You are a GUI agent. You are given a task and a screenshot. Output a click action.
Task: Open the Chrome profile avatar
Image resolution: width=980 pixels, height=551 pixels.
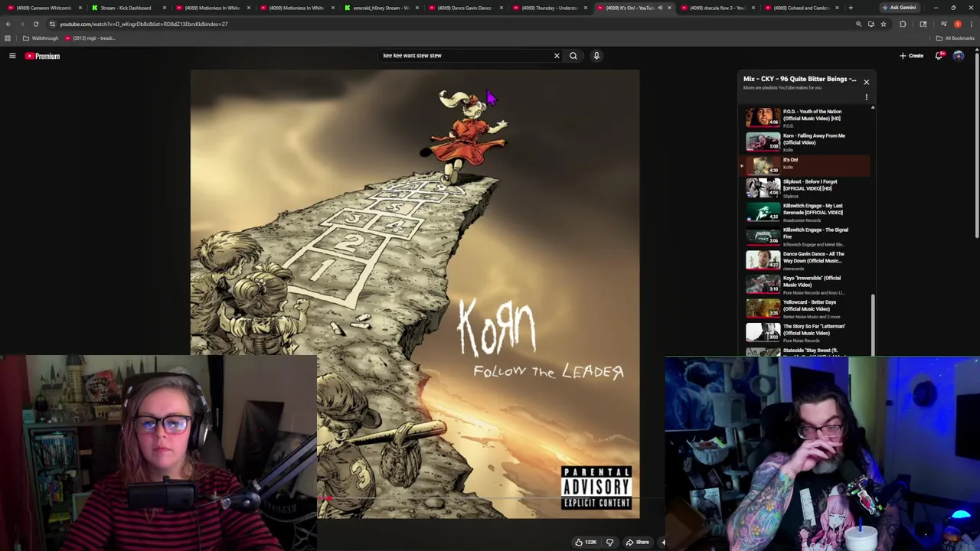[x=957, y=24]
